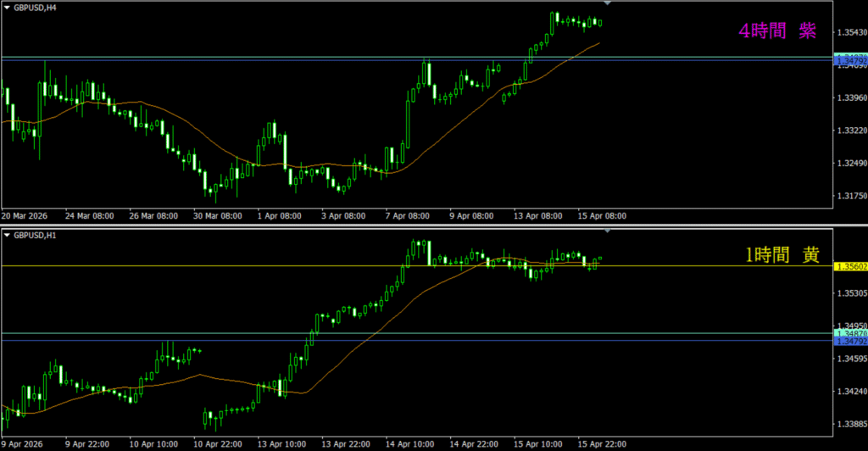The height and width of the screenshot is (451, 868).
Task: Click the 1.31750 price scale value on H4
Action: point(850,196)
